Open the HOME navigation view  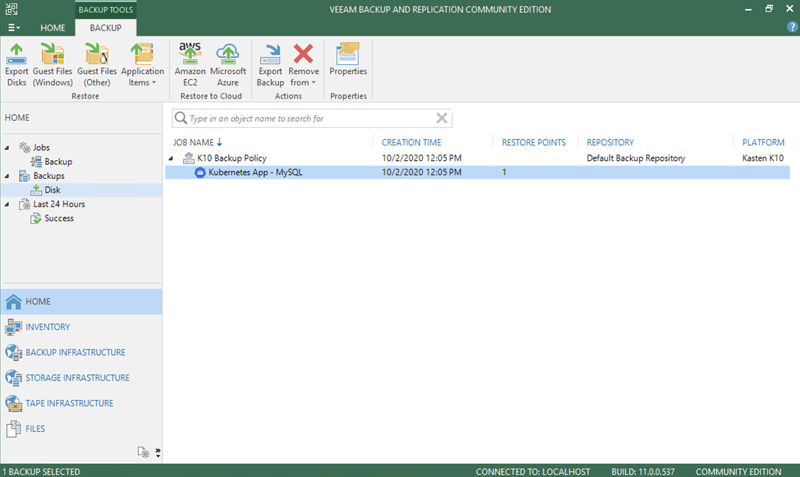[82, 302]
